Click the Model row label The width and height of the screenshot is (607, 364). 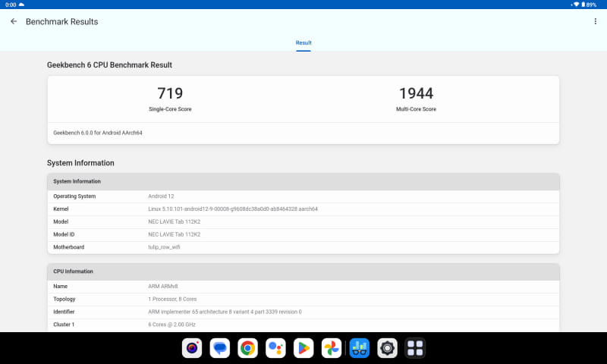[x=61, y=221]
